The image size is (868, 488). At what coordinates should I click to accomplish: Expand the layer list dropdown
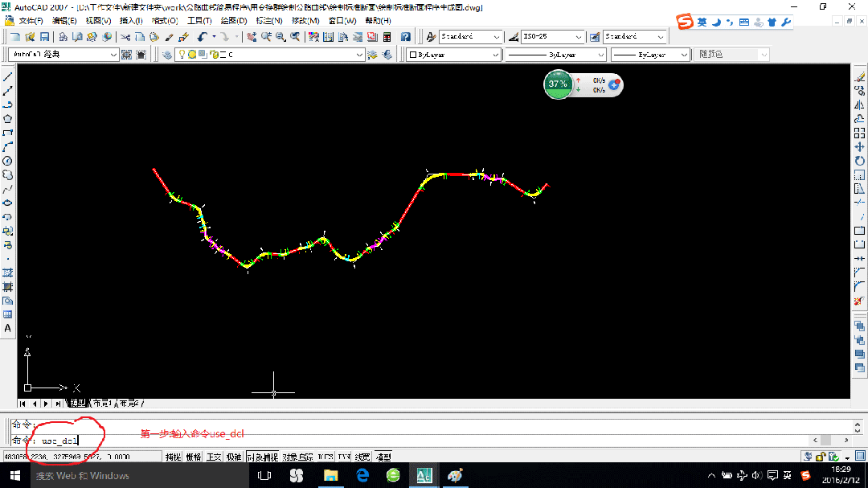click(359, 55)
